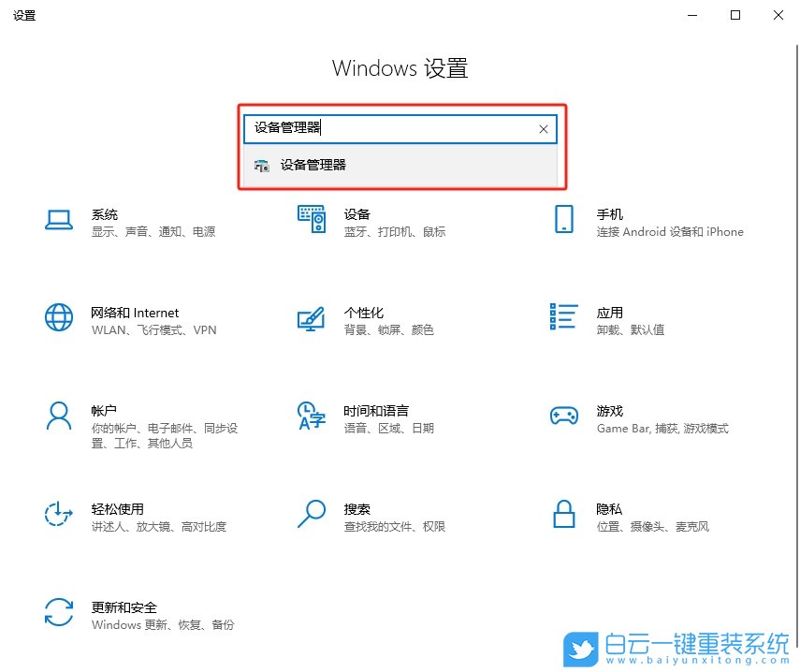Click the device manager icon beside the suggestion
The width and height of the screenshot is (800, 672).
tap(262, 165)
